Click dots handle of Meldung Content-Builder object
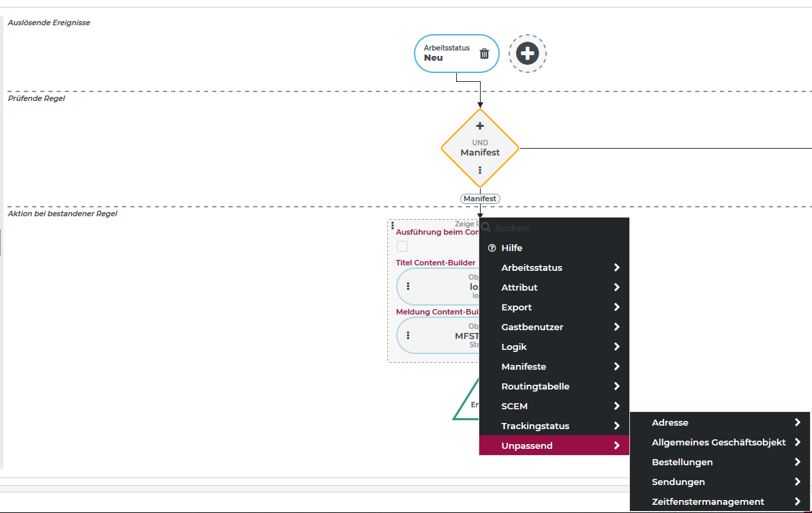Screen dimensions: 812x513 408,336
